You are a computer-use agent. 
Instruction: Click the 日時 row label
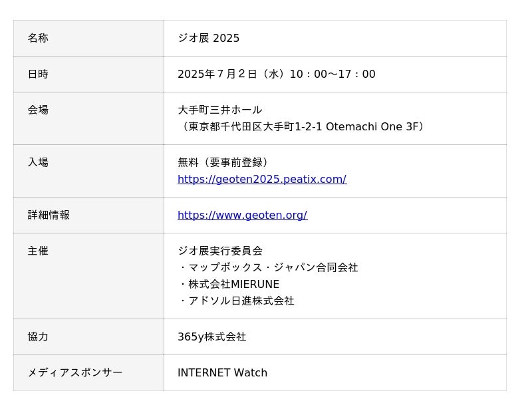[x=38, y=74]
